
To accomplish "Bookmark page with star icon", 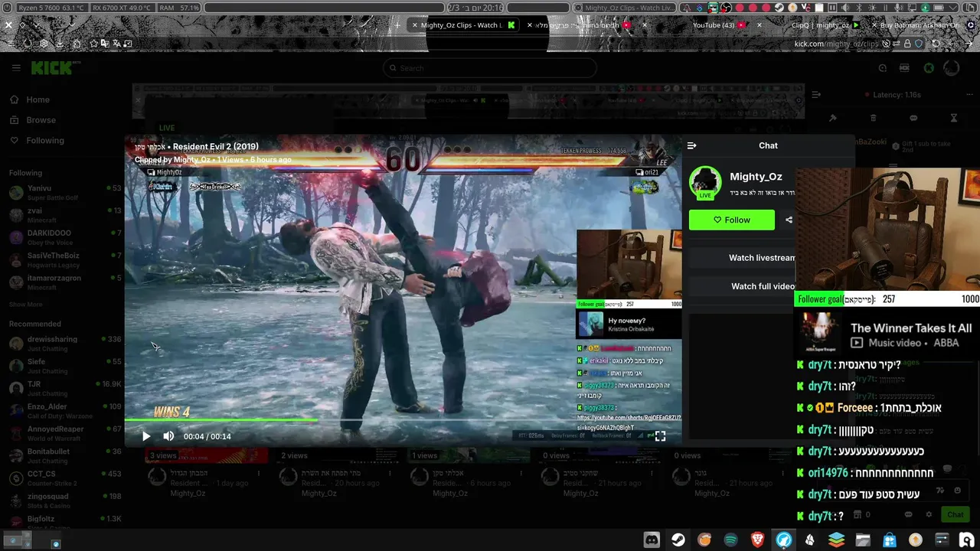I will (93, 44).
